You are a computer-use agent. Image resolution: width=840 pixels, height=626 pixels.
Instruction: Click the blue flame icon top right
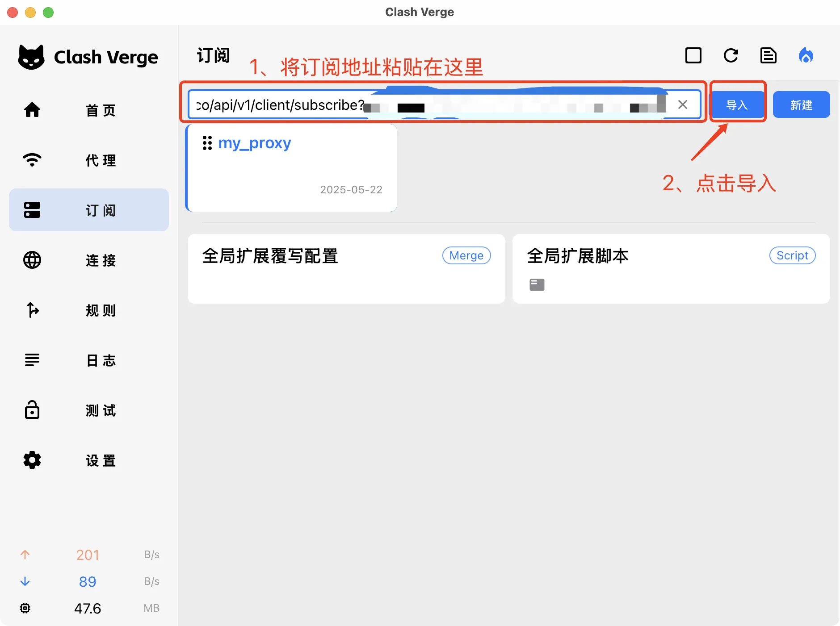click(x=806, y=55)
